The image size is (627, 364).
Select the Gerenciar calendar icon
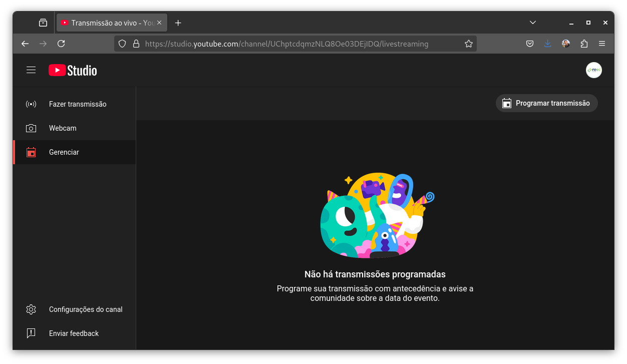[x=31, y=152]
